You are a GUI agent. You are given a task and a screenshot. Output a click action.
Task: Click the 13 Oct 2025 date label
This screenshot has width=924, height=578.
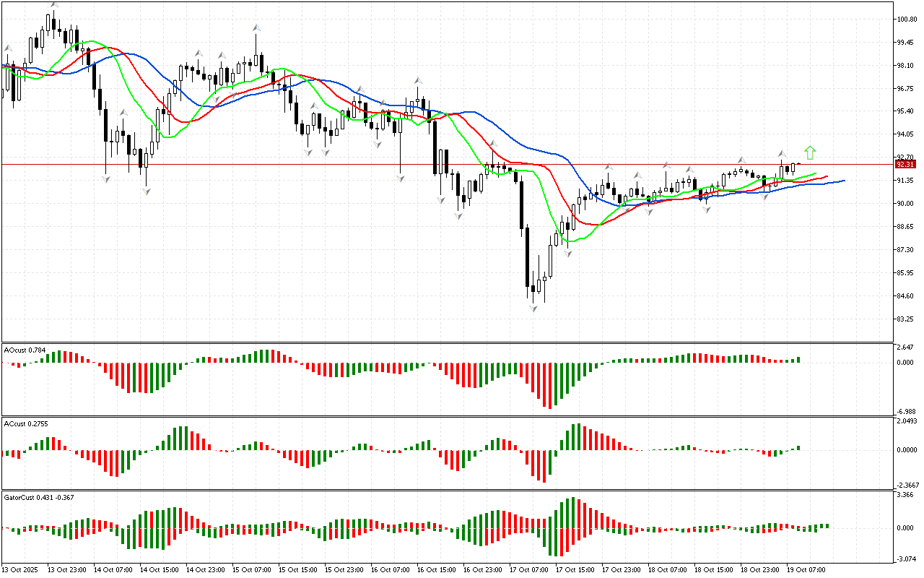[20, 570]
